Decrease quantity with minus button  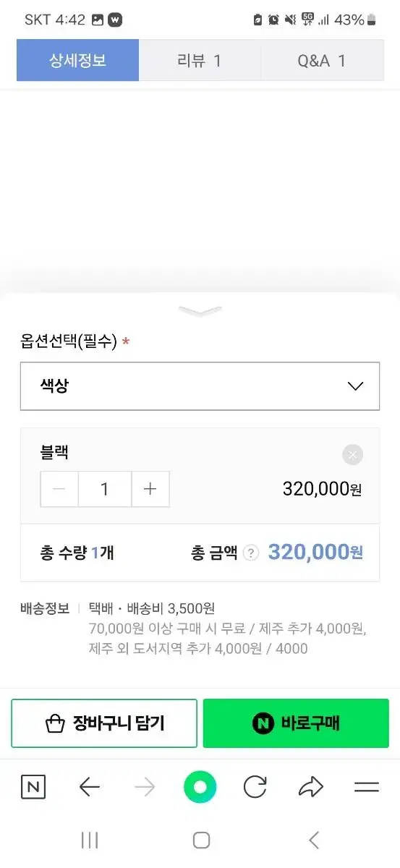pos(60,489)
